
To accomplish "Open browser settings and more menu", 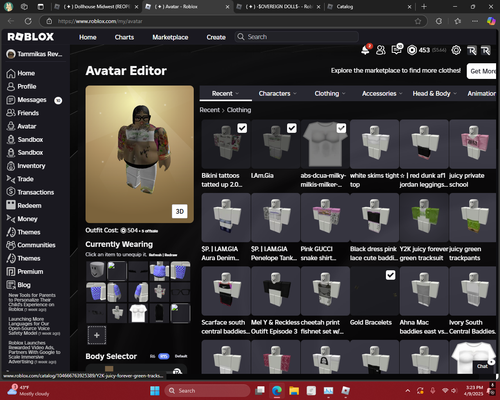I will (x=475, y=21).
